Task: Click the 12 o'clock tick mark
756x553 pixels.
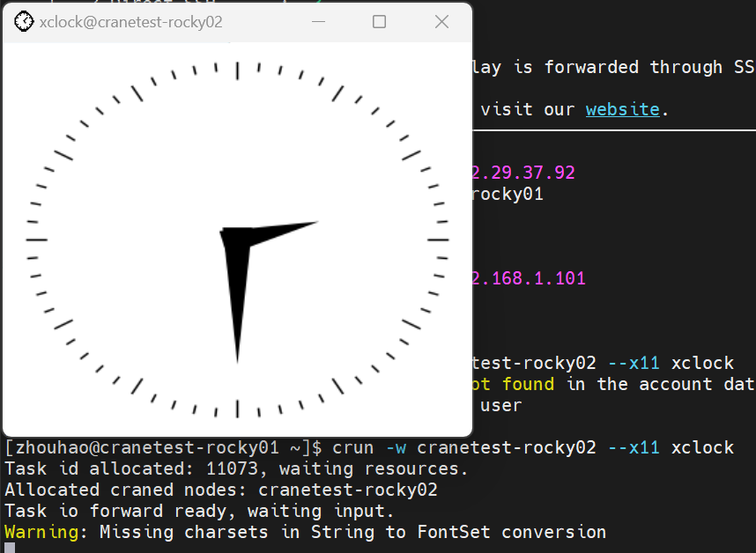Action: [237, 70]
